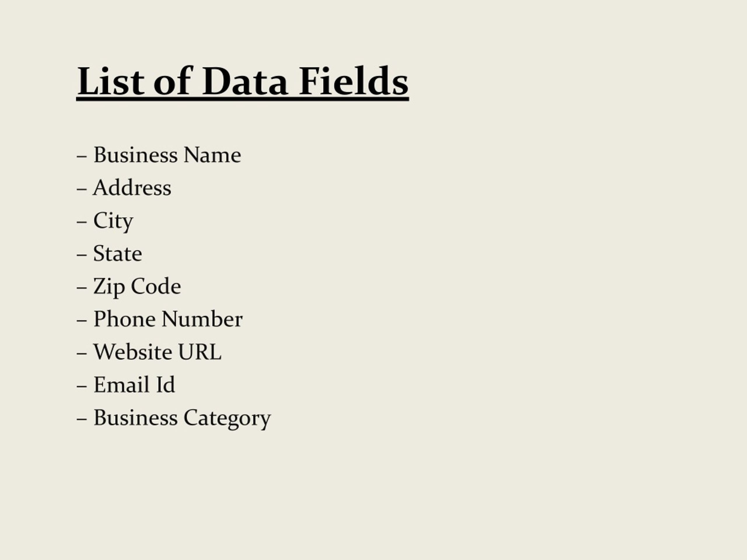Viewport: 747px width, 560px height.
Task: Click the "List of Data Fields" heading
Action: [242, 82]
